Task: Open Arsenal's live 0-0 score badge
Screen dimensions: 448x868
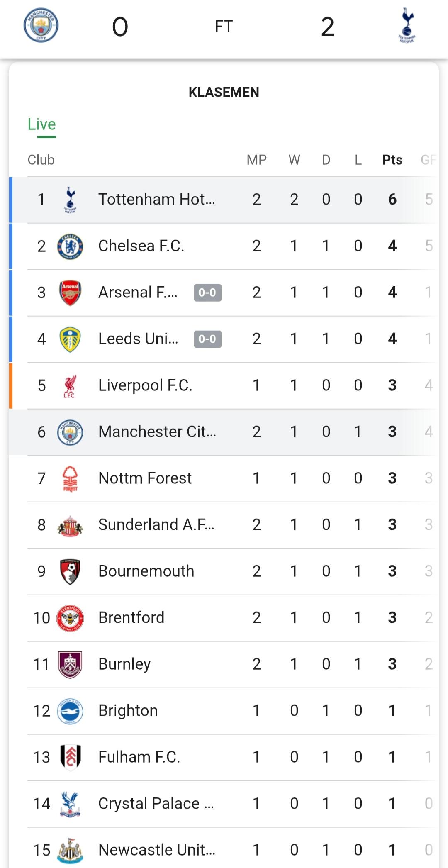Action: (207, 293)
